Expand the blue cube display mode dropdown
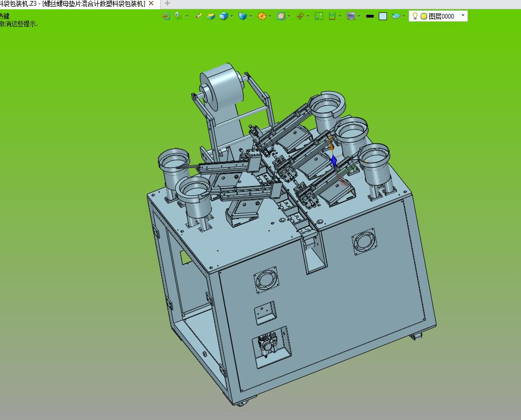The image size is (521, 420). coord(231,16)
